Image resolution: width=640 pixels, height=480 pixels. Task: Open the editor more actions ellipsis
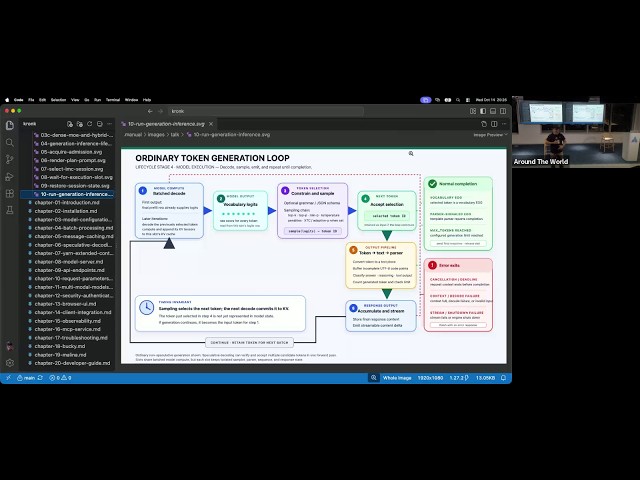[x=504, y=124]
